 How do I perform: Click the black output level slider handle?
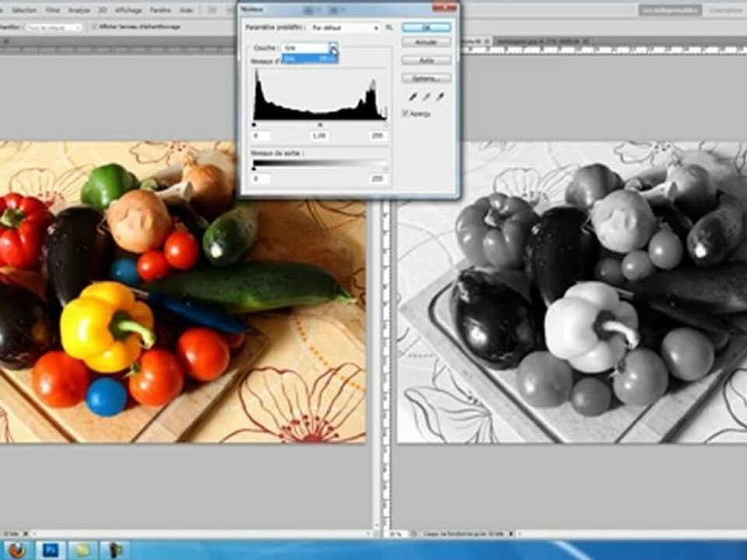254,169
